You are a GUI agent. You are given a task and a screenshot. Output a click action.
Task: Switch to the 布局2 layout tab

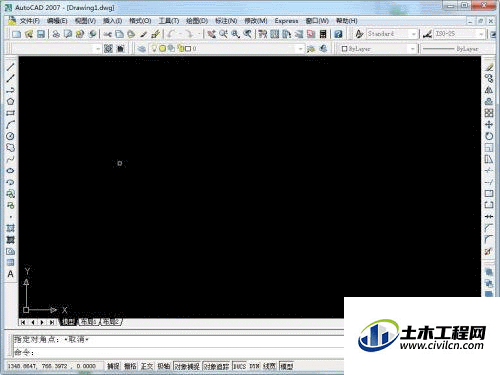(x=111, y=322)
